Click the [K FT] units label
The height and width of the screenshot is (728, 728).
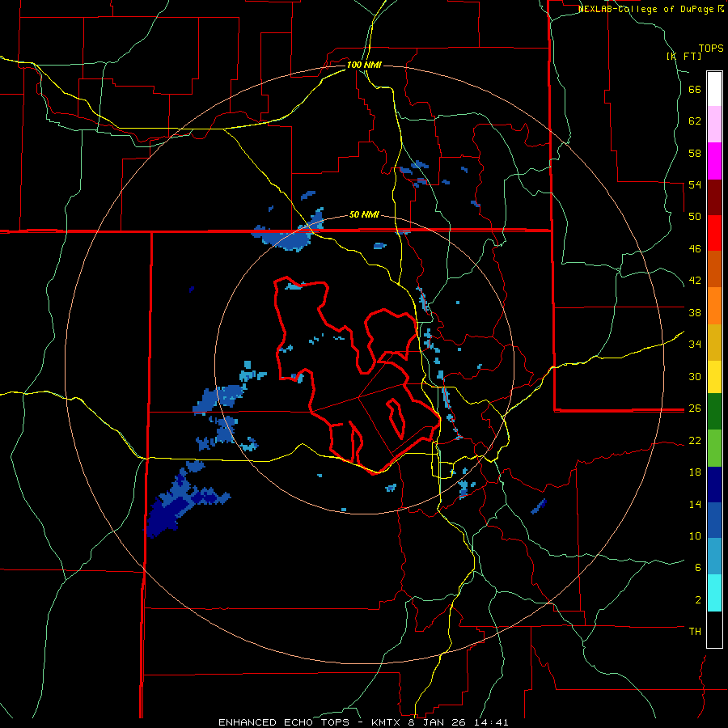[684, 56]
